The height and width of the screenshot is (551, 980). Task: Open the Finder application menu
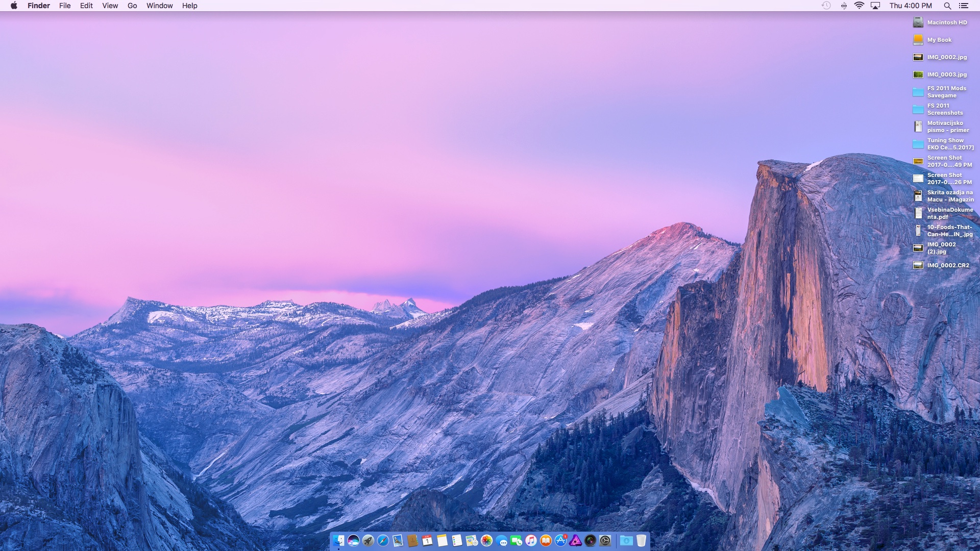[39, 6]
